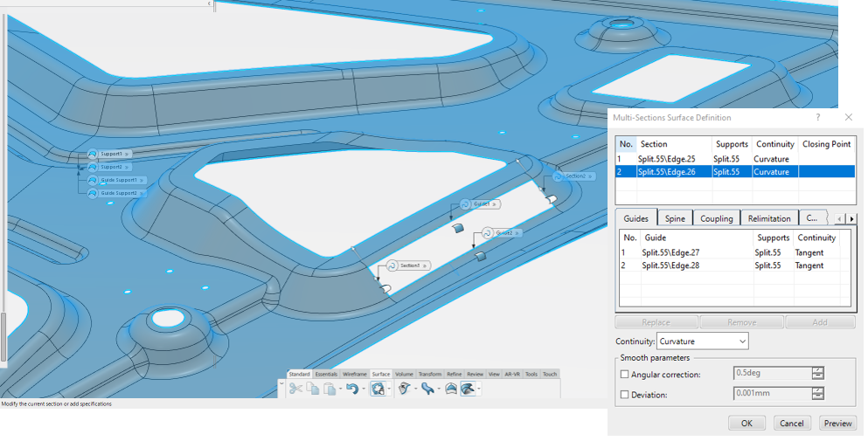This screenshot has height=441, width=868.
Task: Click the Section1 label icon in viewport
Action: pyautogui.click(x=392, y=265)
